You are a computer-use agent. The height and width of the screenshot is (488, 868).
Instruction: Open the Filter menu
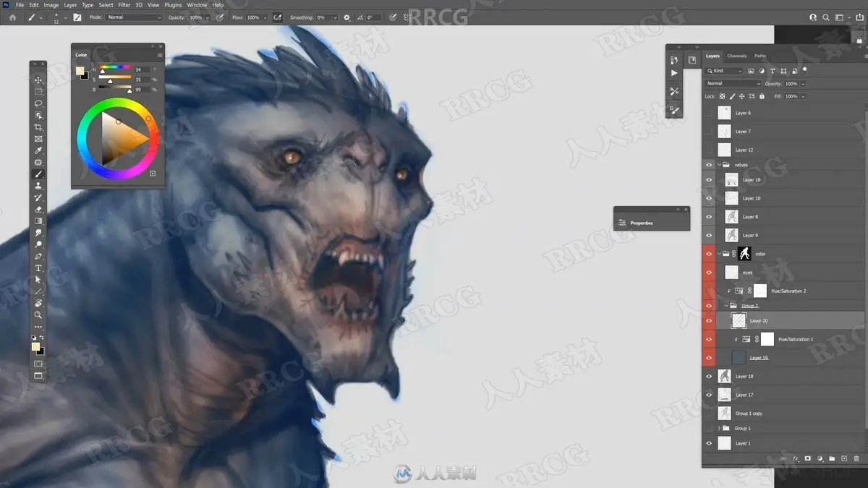(124, 5)
